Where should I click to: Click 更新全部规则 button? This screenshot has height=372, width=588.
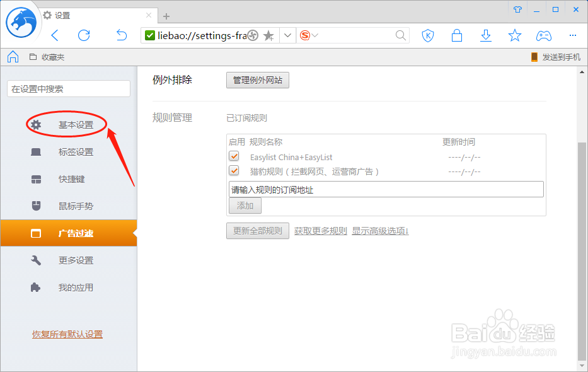click(x=258, y=231)
